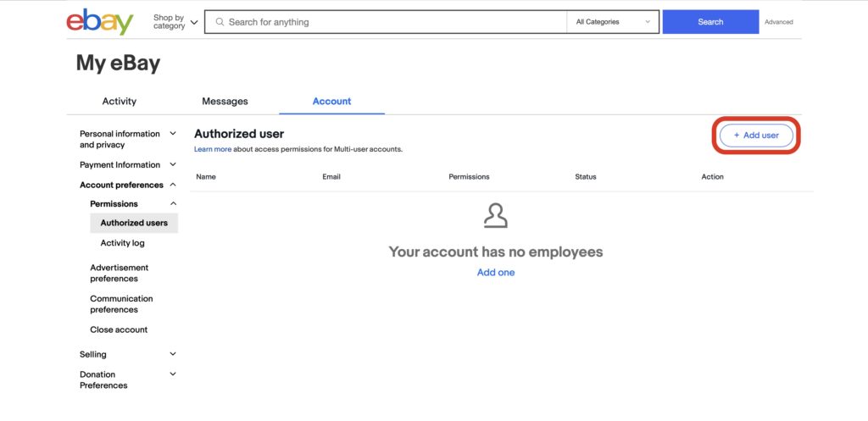The height and width of the screenshot is (421, 868).
Task: Click the eBay logo
Action: (100, 21)
